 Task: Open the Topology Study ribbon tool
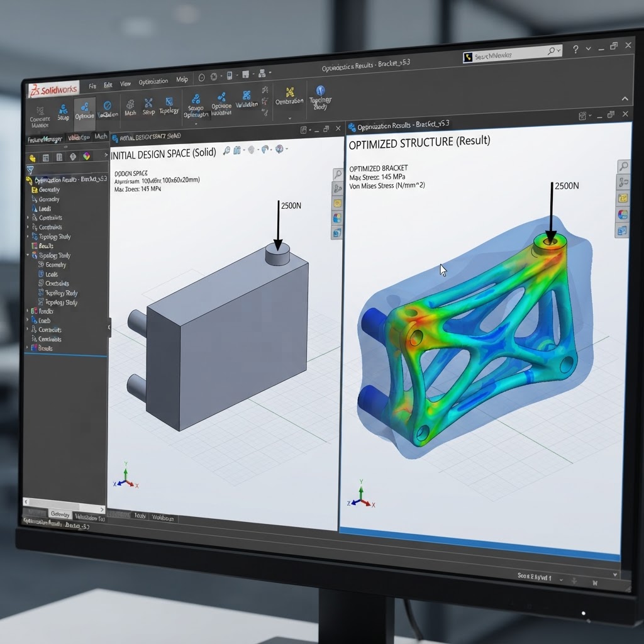click(x=320, y=97)
